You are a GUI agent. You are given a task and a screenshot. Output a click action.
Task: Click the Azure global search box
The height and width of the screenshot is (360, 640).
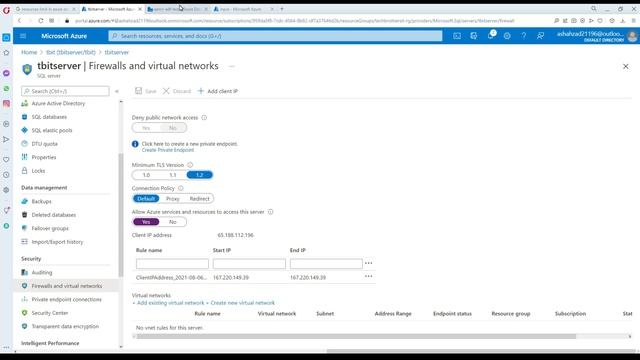click(275, 36)
